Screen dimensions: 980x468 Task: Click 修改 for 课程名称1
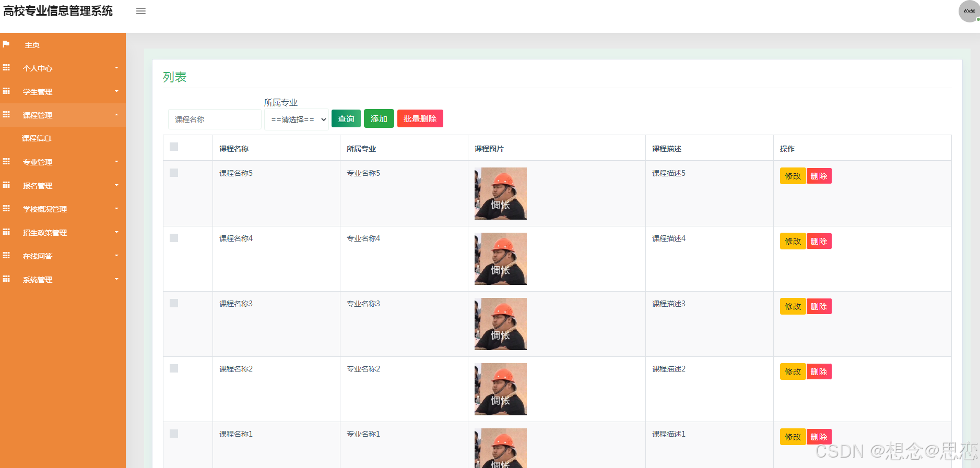point(793,437)
